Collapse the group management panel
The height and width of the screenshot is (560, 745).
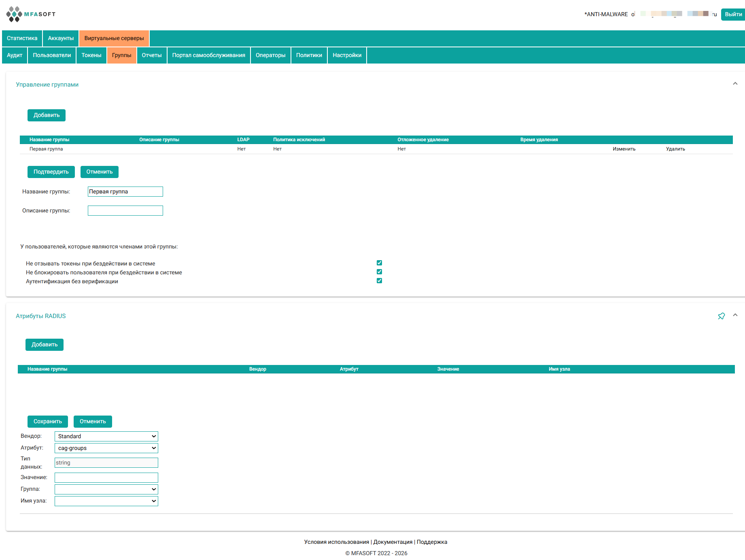pyautogui.click(x=735, y=84)
